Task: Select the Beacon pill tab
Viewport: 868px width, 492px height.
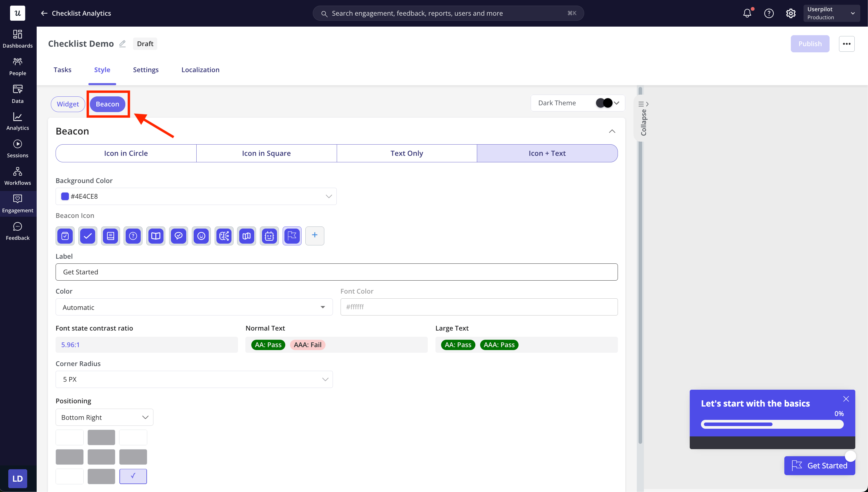Action: pyautogui.click(x=107, y=104)
